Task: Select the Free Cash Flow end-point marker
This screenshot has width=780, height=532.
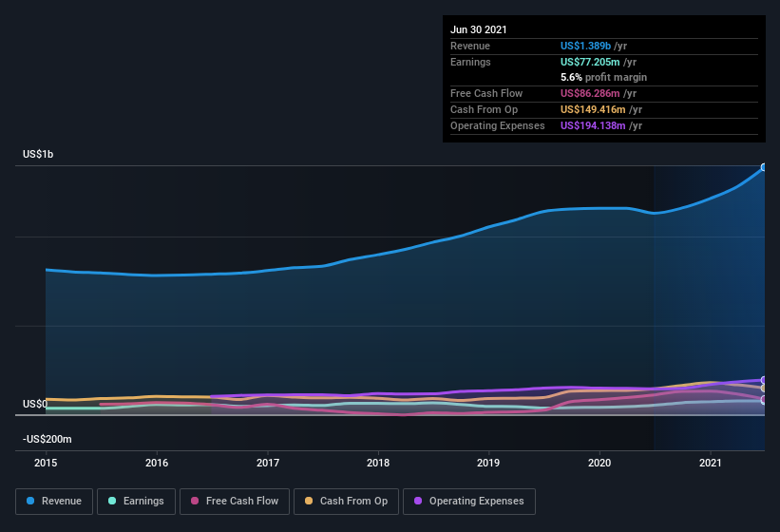Action: [764, 399]
